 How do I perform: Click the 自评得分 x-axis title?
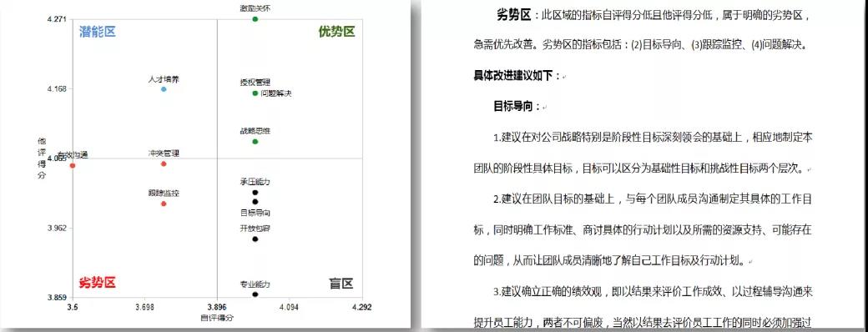217,318
